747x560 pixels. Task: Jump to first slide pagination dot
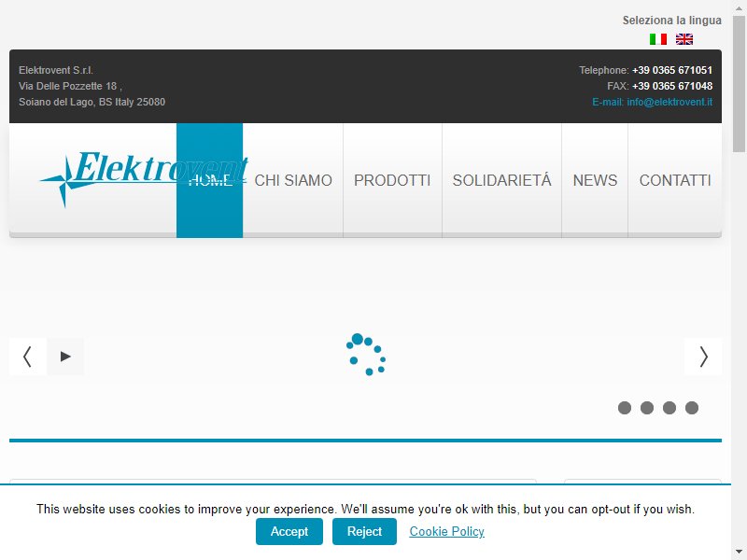(624, 408)
